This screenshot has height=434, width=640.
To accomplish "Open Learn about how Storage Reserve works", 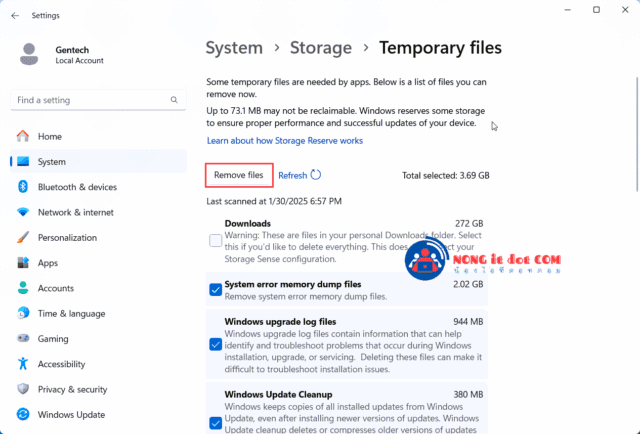I will 284,141.
